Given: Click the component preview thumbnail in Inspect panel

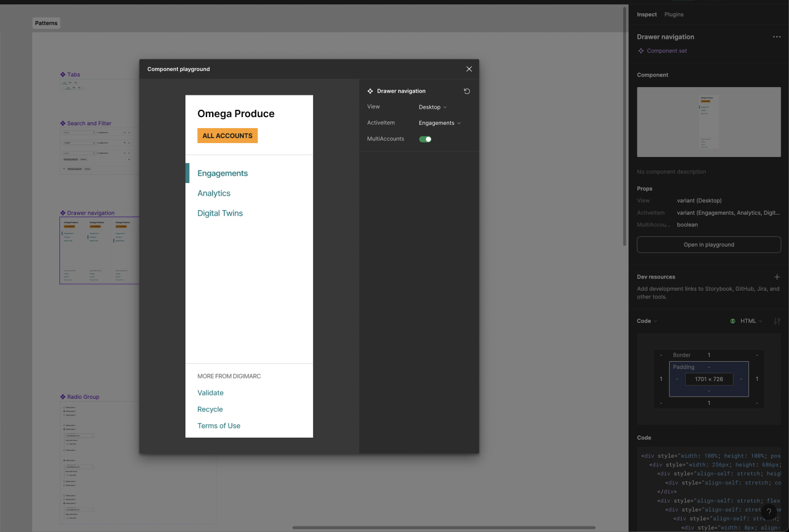Looking at the screenshot, I should pos(709,122).
